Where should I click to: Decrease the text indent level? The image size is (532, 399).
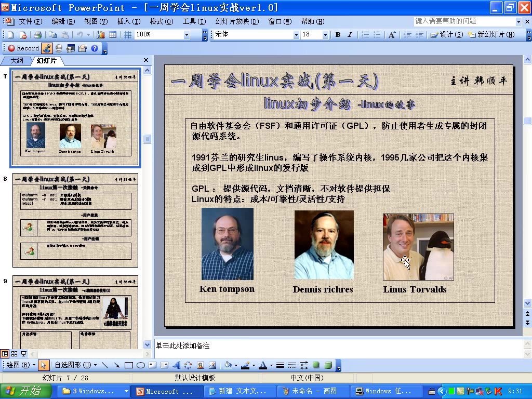tap(407, 35)
